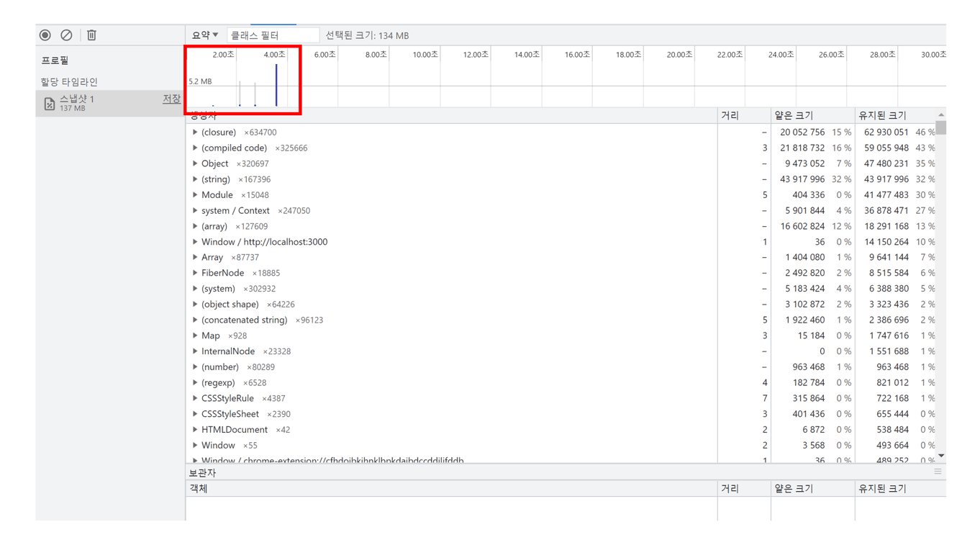Click the 선택된 크기: 134 MB label

click(367, 35)
